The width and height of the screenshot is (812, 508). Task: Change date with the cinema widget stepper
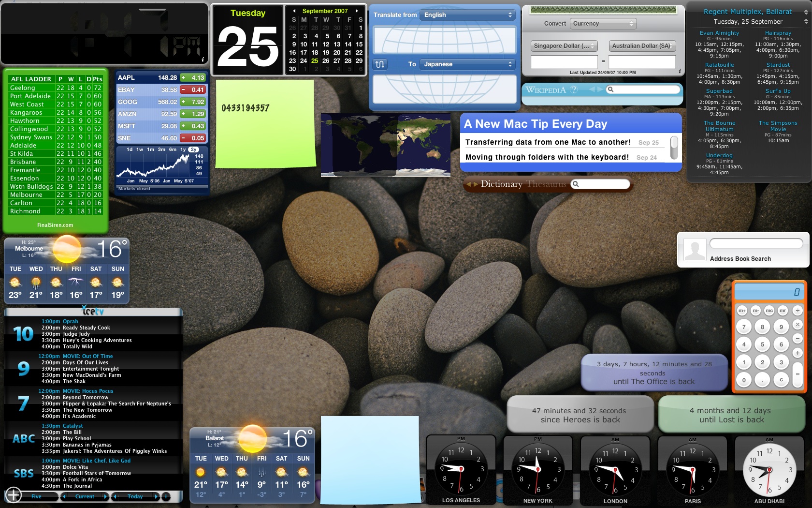tap(806, 21)
